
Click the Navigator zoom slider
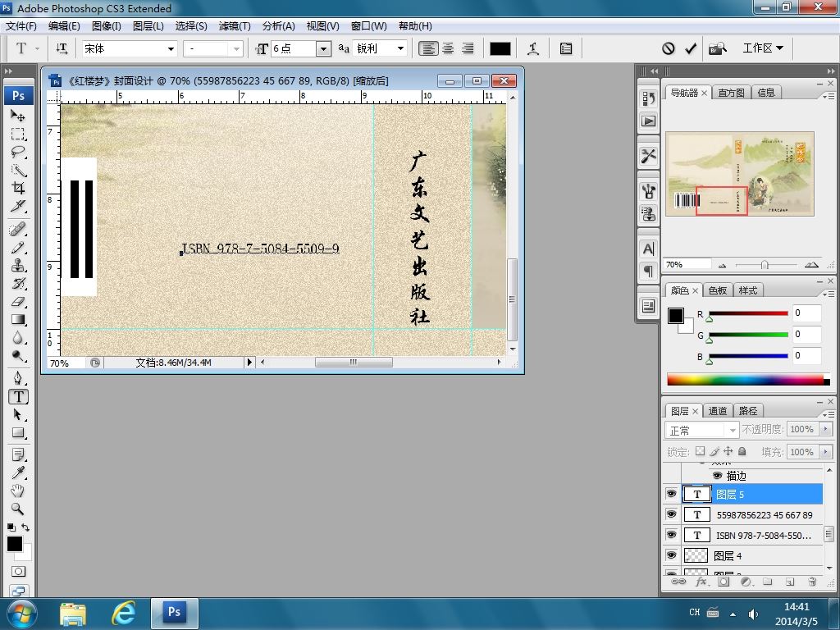point(766,265)
